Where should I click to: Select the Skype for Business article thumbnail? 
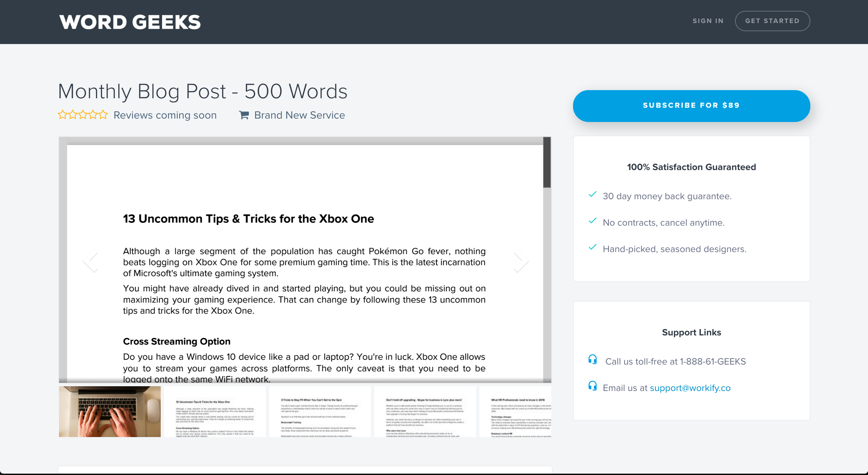(x=425, y=411)
